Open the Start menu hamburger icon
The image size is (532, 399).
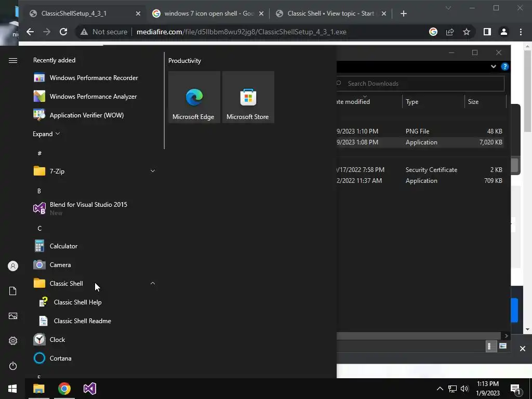pyautogui.click(x=13, y=60)
